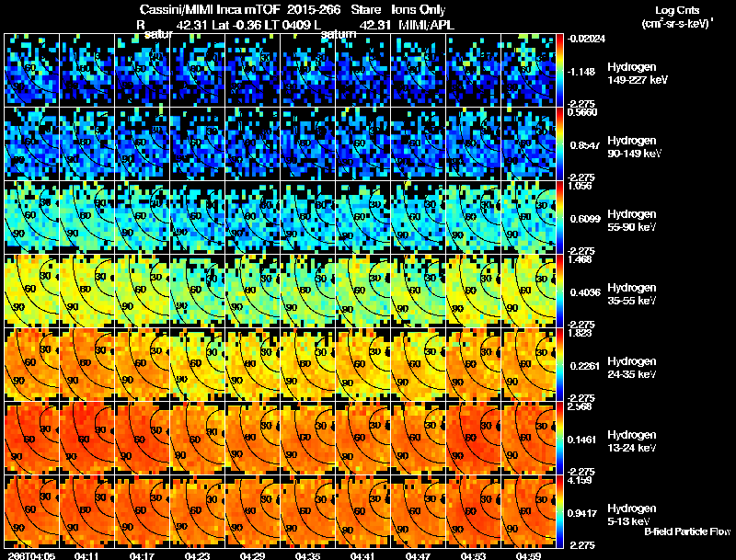
Task: Click the 1.823 scale maximum value
Action: coord(580,334)
